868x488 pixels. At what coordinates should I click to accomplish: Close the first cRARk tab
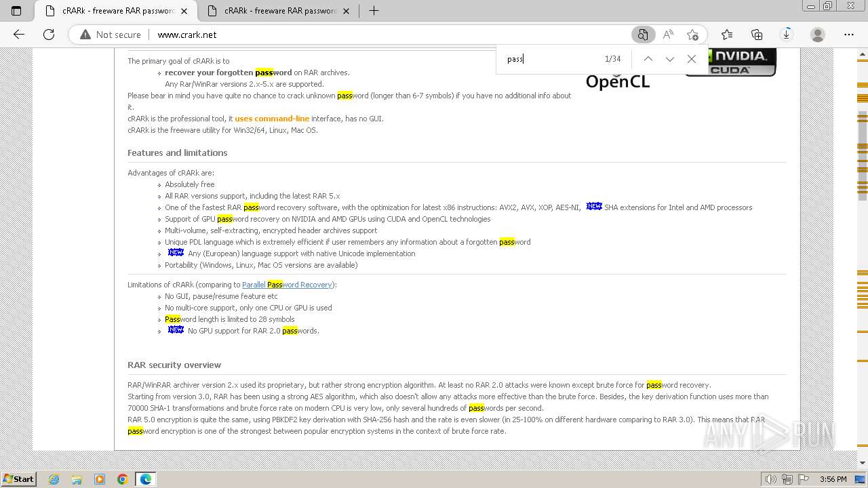coord(185,11)
